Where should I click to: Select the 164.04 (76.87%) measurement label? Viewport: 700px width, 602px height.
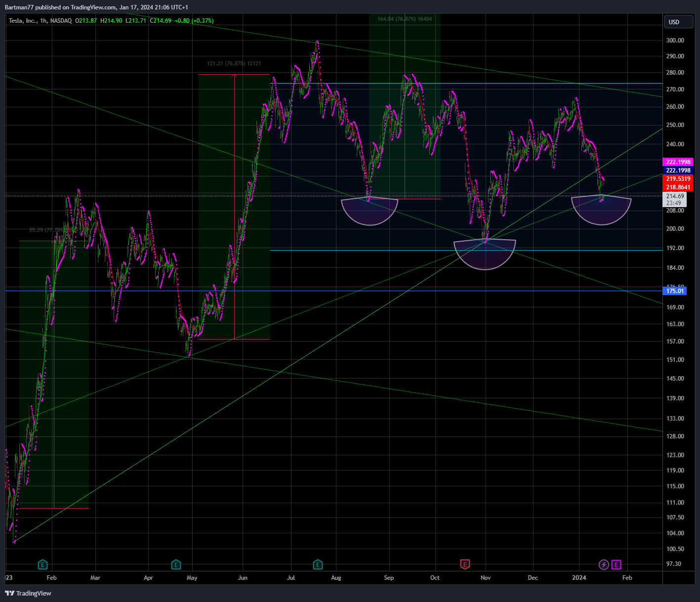(405, 19)
